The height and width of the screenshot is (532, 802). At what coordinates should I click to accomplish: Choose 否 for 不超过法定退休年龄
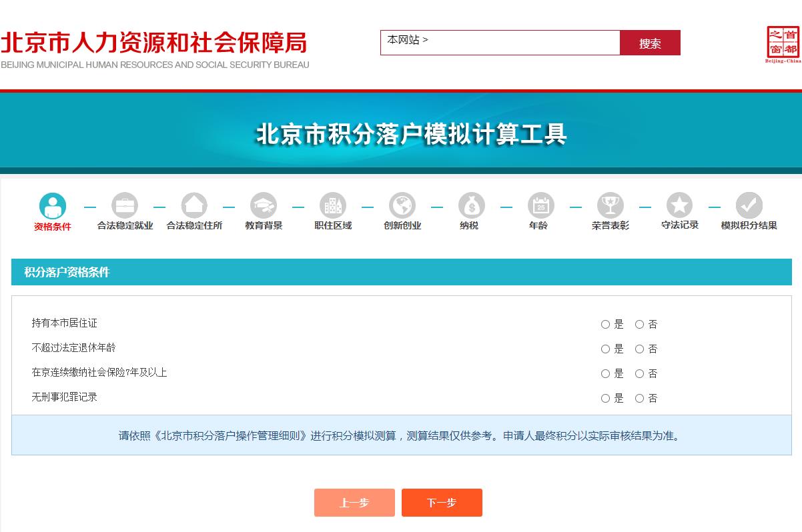pos(639,349)
